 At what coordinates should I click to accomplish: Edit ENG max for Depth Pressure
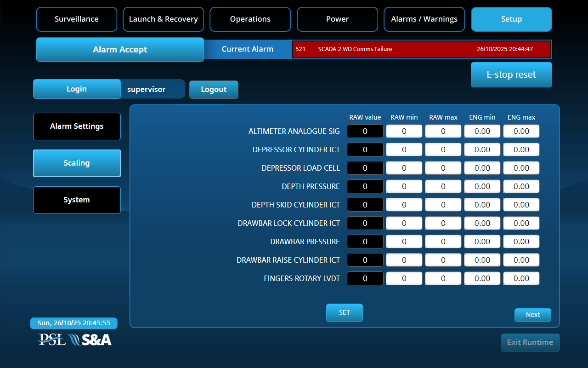click(x=521, y=187)
